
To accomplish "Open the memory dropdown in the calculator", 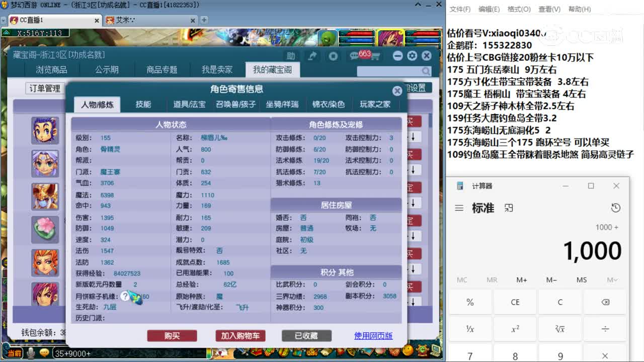I will pos(611,280).
